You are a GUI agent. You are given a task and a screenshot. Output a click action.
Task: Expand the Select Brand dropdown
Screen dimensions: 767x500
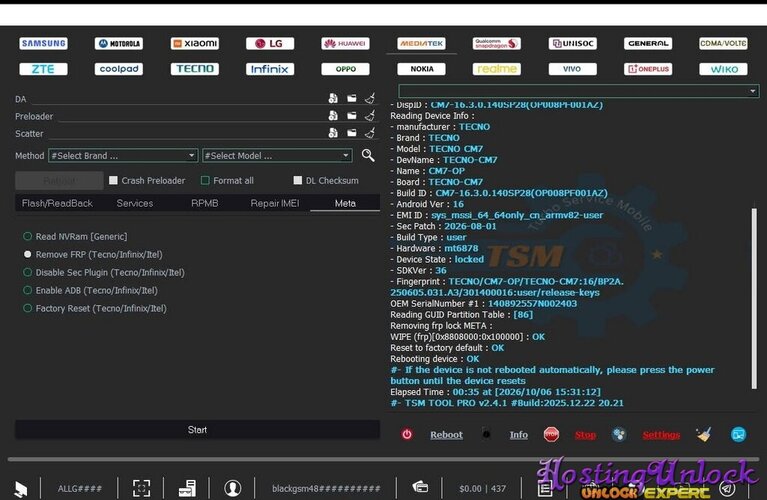click(123, 156)
